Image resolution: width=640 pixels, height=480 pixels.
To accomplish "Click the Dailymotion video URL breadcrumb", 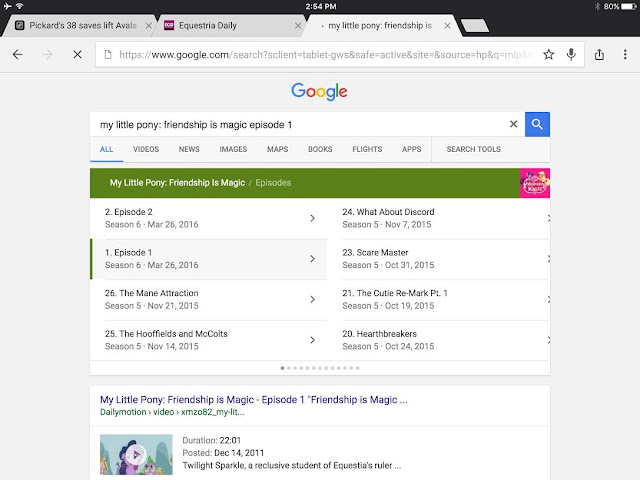I will pos(172,412).
